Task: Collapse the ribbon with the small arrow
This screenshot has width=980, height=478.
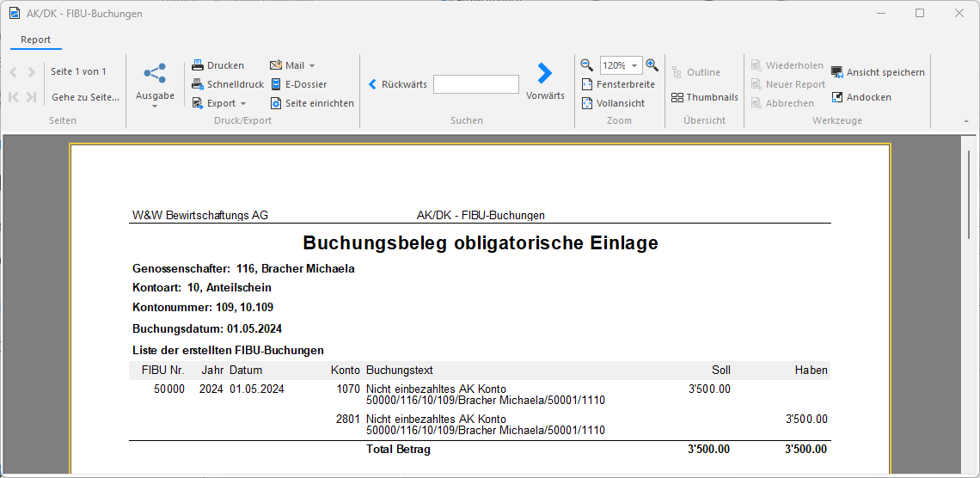Action: [967, 120]
